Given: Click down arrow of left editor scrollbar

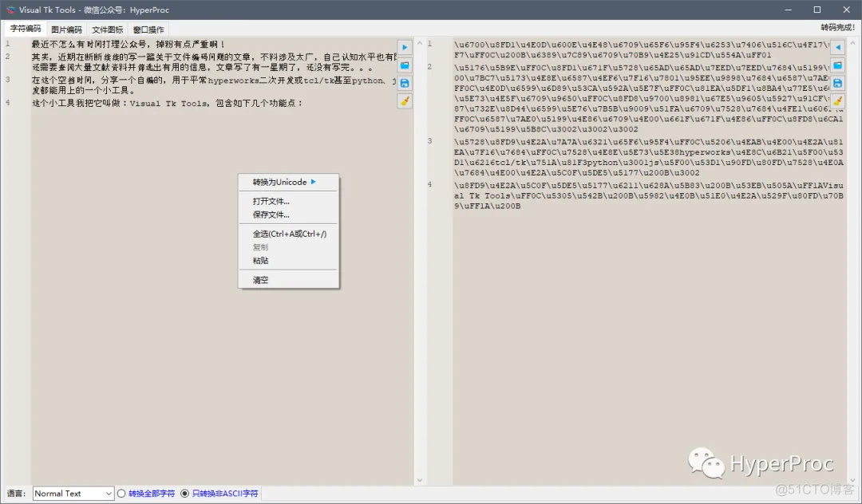Looking at the screenshot, I should pyautogui.click(x=420, y=480).
